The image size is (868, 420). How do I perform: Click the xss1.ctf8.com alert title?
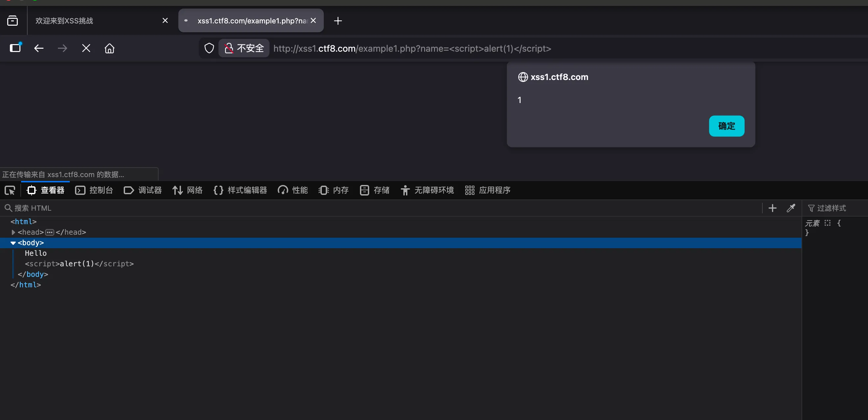(x=559, y=77)
